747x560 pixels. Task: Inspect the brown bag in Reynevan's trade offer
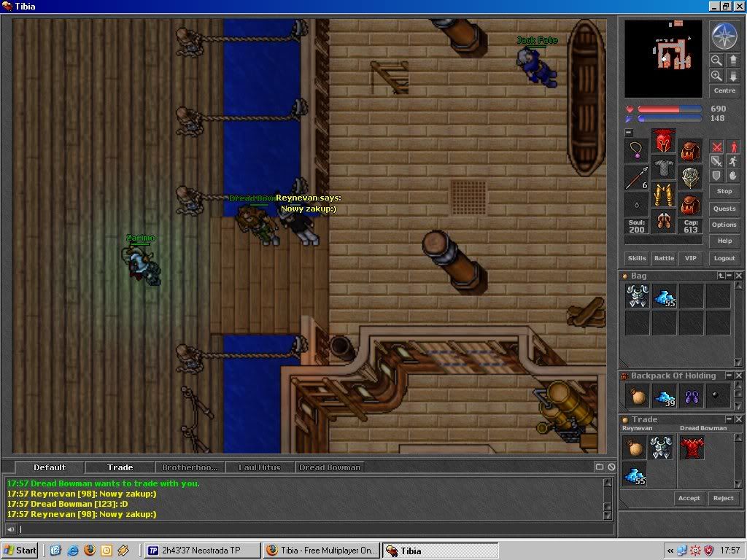(634, 447)
